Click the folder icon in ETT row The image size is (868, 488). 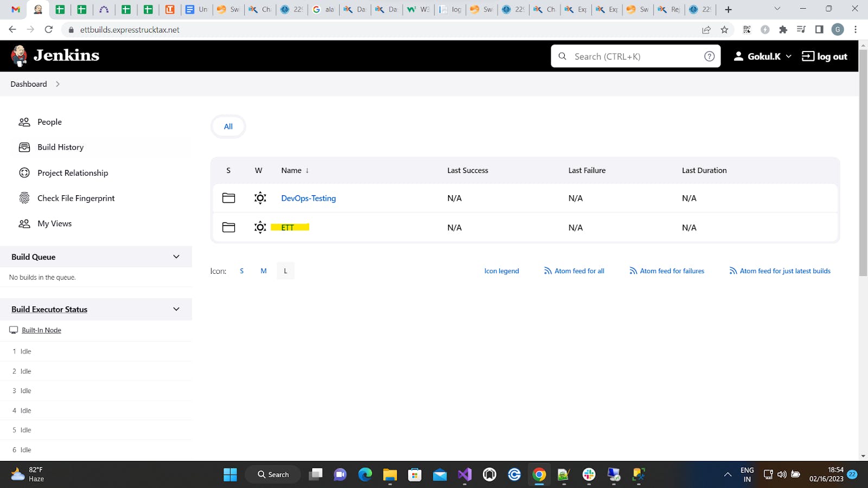(229, 227)
